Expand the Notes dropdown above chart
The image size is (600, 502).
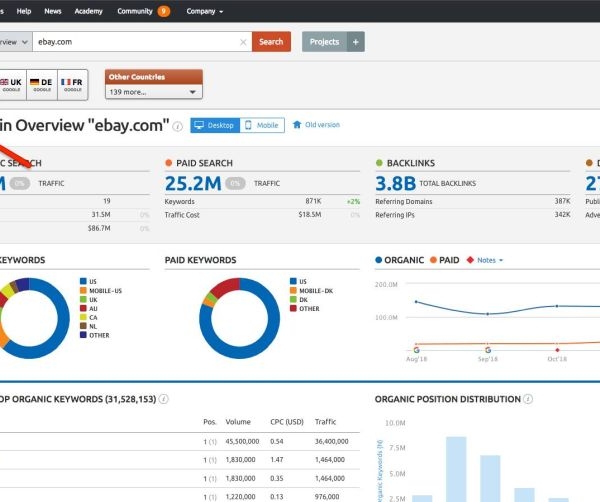486,260
